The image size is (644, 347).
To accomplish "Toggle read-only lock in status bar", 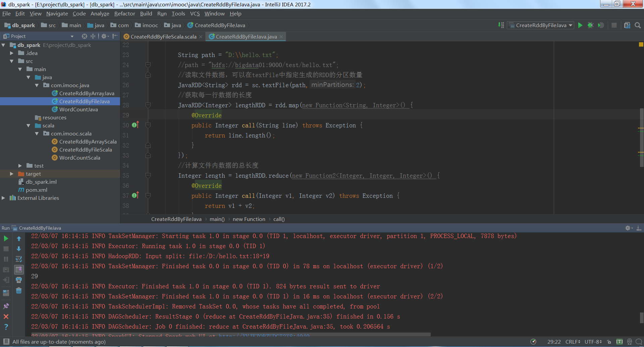I will coord(609,342).
